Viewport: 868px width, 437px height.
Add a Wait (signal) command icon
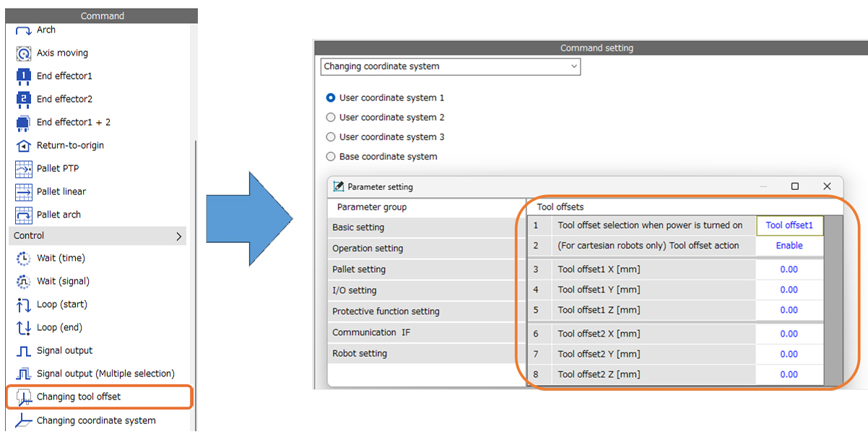[x=24, y=282]
